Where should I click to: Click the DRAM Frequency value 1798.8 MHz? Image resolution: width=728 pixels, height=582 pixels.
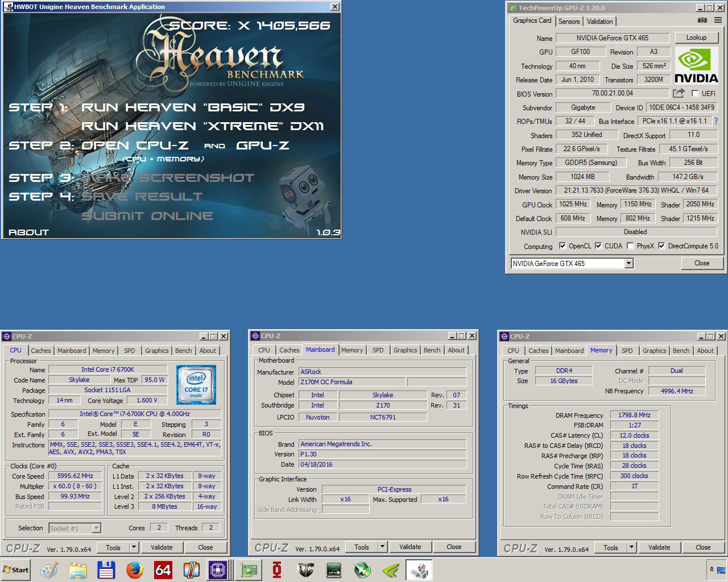[634, 415]
